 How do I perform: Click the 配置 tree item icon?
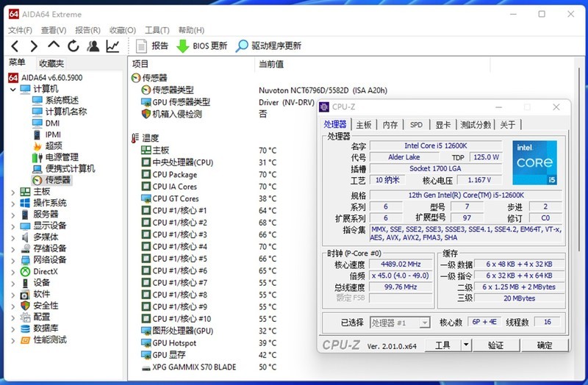(x=25, y=317)
